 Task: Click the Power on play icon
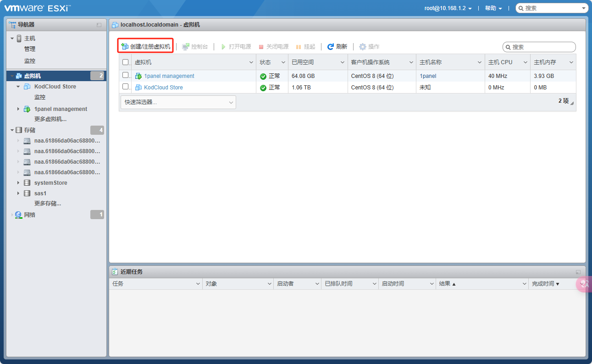coord(223,47)
